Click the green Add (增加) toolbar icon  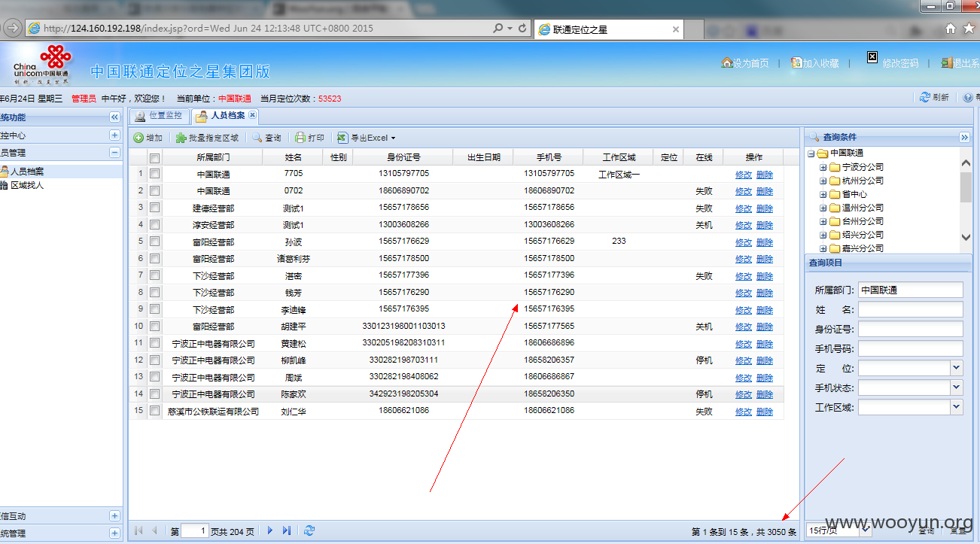[x=138, y=138]
